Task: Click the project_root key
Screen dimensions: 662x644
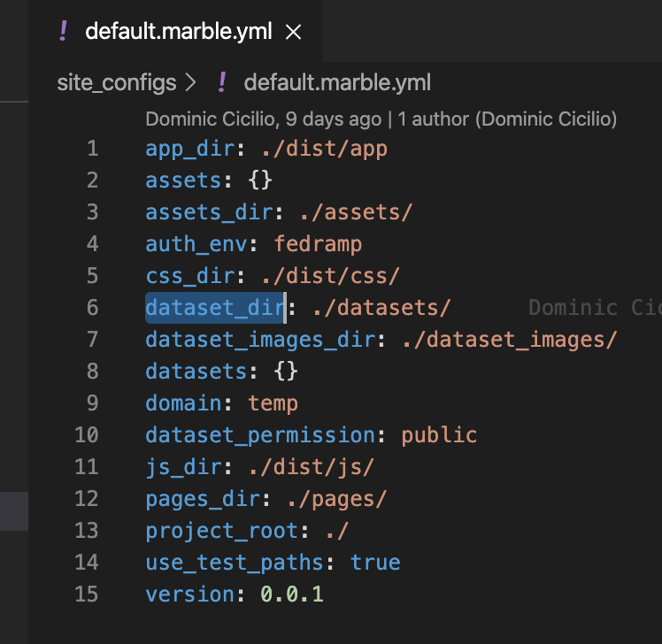Action: (x=221, y=532)
